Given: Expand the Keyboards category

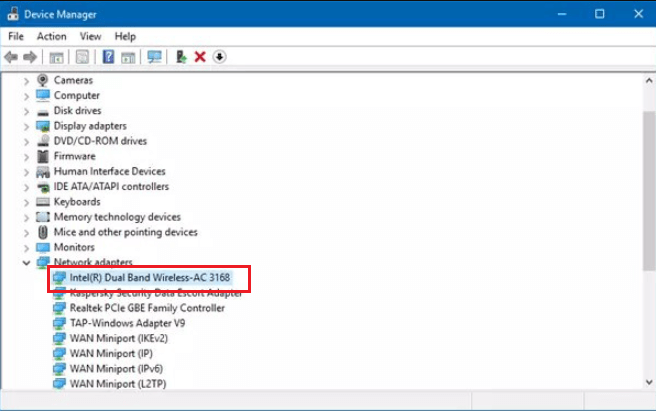Looking at the screenshot, I should tap(26, 203).
